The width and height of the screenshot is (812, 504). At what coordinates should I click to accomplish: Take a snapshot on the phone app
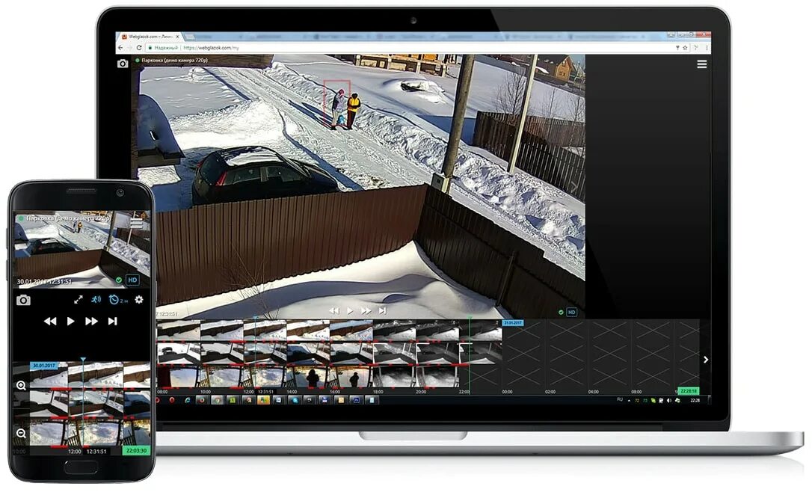point(23,300)
